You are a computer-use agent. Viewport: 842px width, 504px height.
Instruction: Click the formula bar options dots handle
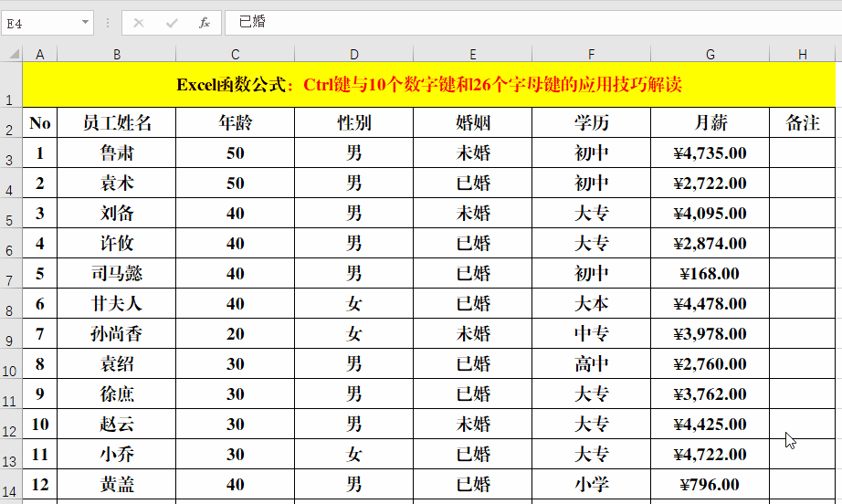point(108,23)
